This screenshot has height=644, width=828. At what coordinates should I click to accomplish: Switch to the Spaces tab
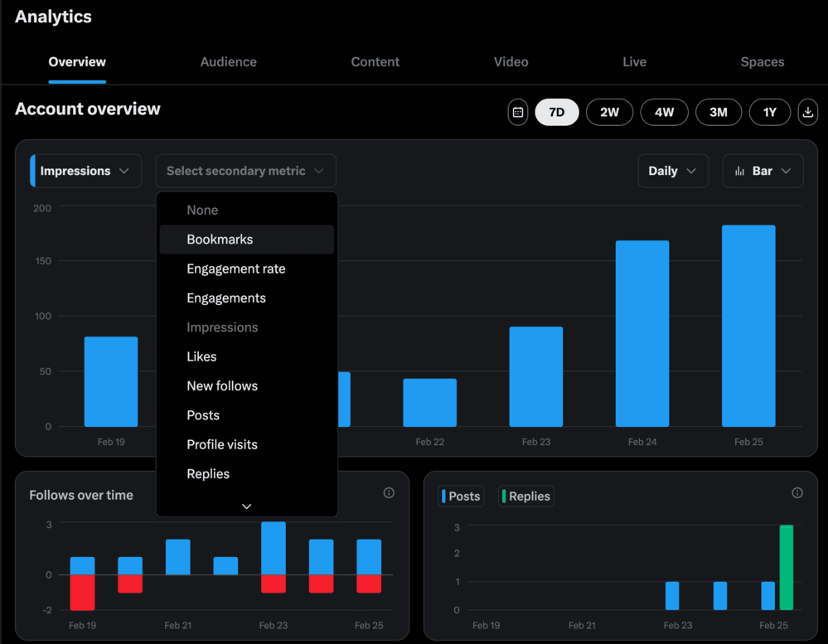coord(762,62)
